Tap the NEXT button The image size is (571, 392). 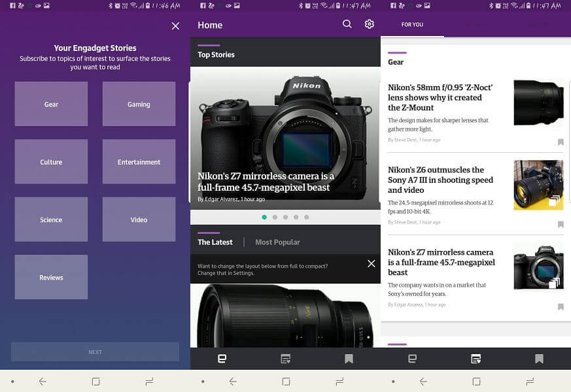tap(95, 351)
